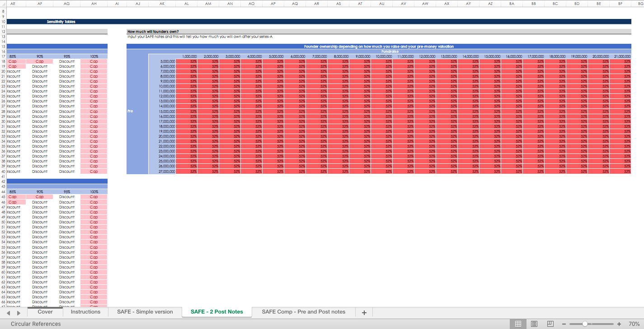Select row 44 header
The height and width of the screenshot is (329, 644).
tap(4, 192)
